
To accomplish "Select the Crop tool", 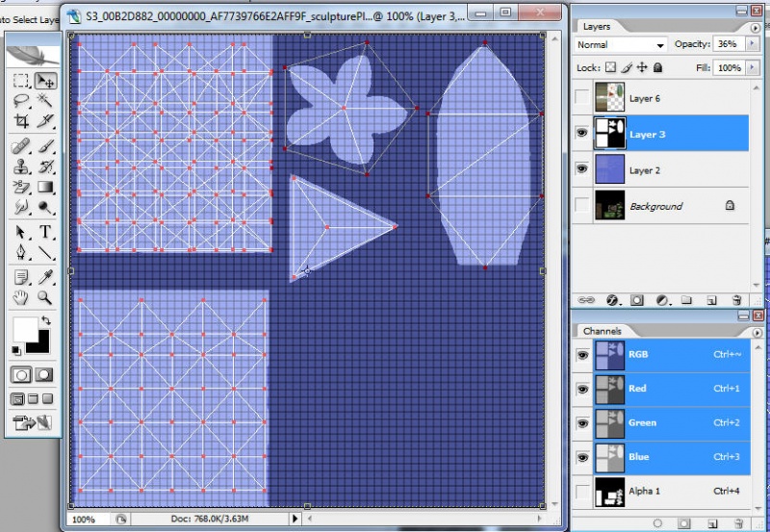I will [21, 122].
